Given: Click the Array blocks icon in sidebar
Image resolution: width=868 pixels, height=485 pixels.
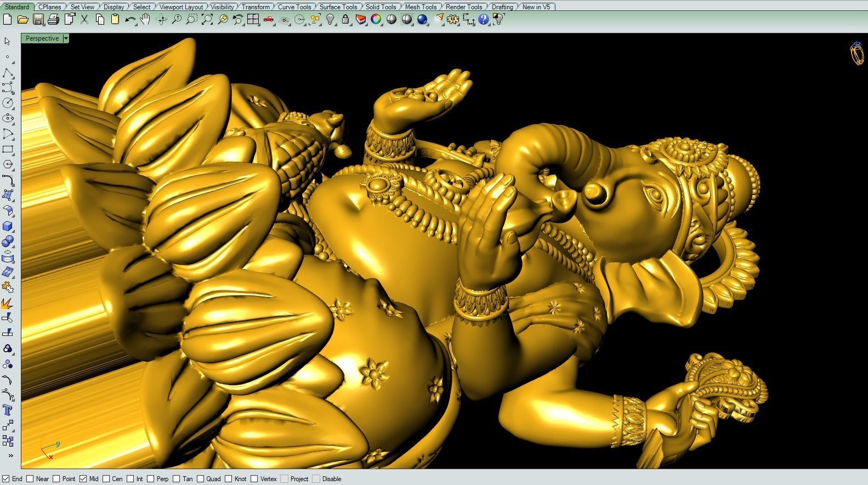Looking at the screenshot, I should 8,441.
